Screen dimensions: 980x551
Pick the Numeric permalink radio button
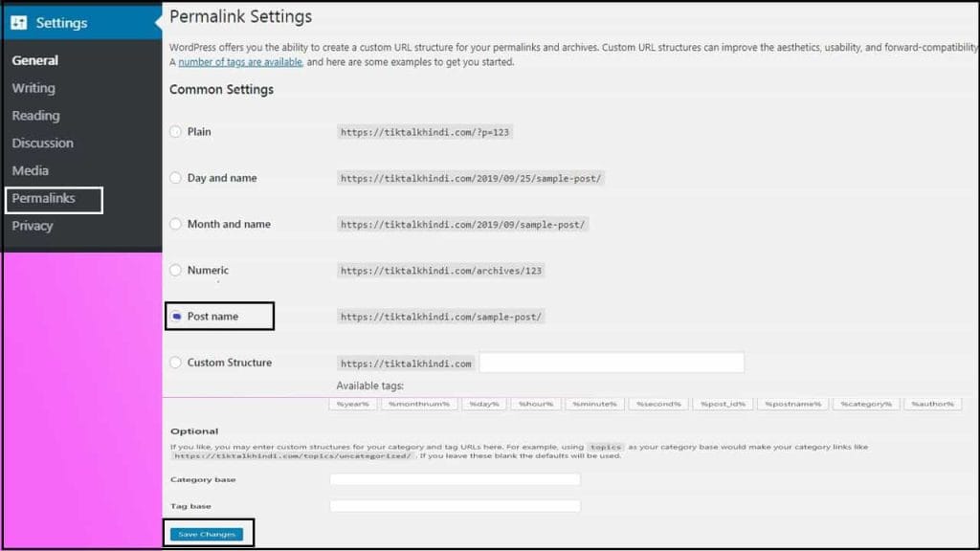[x=175, y=271]
